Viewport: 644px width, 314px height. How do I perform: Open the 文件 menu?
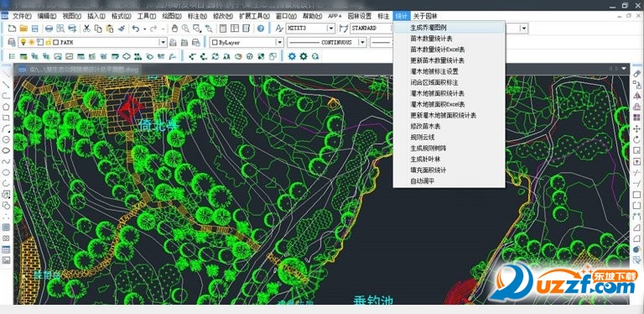(x=22, y=16)
